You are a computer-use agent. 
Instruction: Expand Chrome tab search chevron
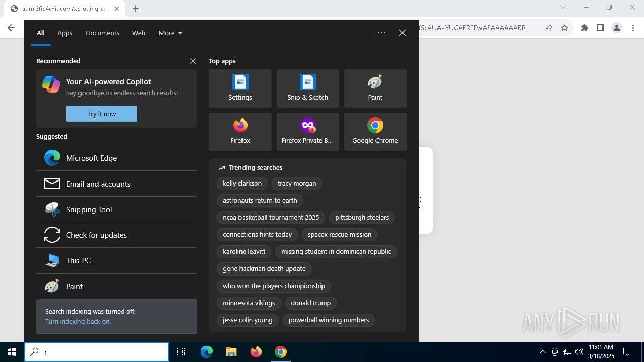click(x=563, y=7)
